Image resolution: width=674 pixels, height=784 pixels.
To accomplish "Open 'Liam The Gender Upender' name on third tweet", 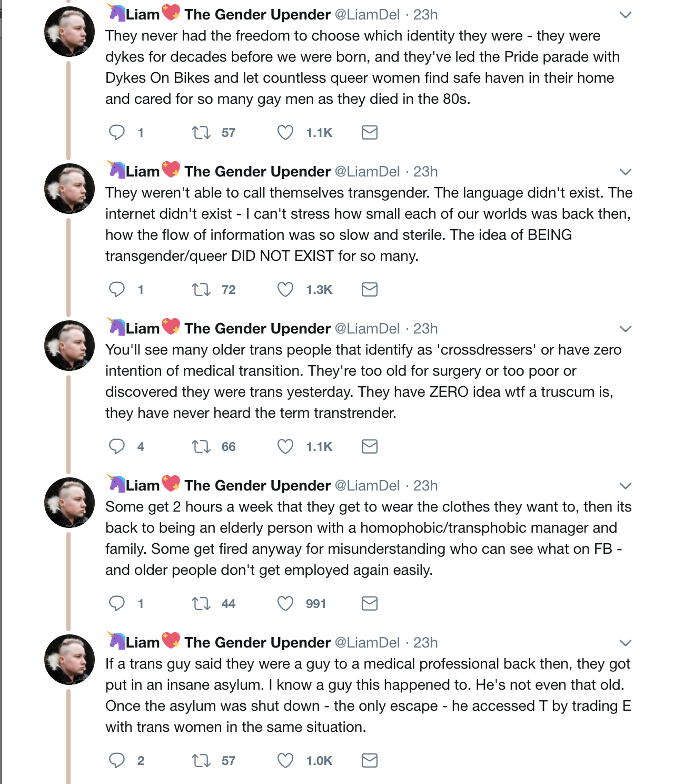I will (x=227, y=329).
